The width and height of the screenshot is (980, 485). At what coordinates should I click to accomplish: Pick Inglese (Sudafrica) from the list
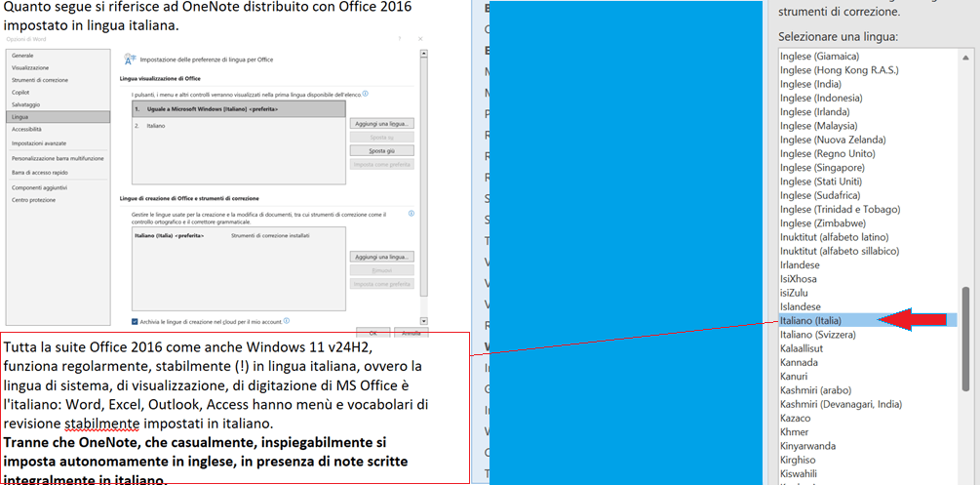pos(821,195)
